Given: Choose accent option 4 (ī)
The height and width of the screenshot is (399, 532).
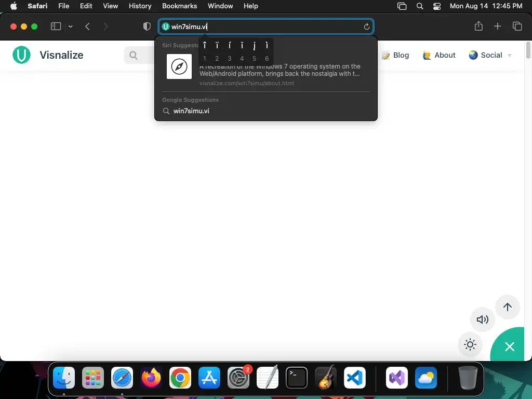Looking at the screenshot, I should [x=242, y=50].
